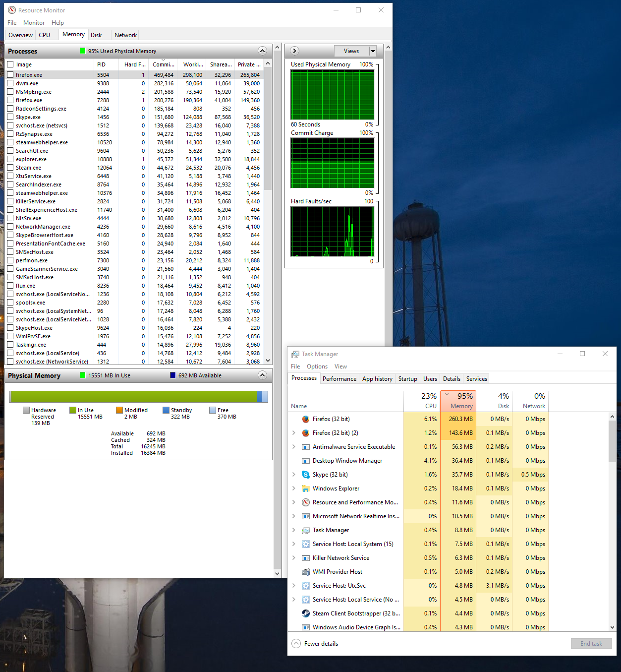This screenshot has height=672, width=621.
Task: Open the Services tab in Task Manager
Action: [x=476, y=379]
